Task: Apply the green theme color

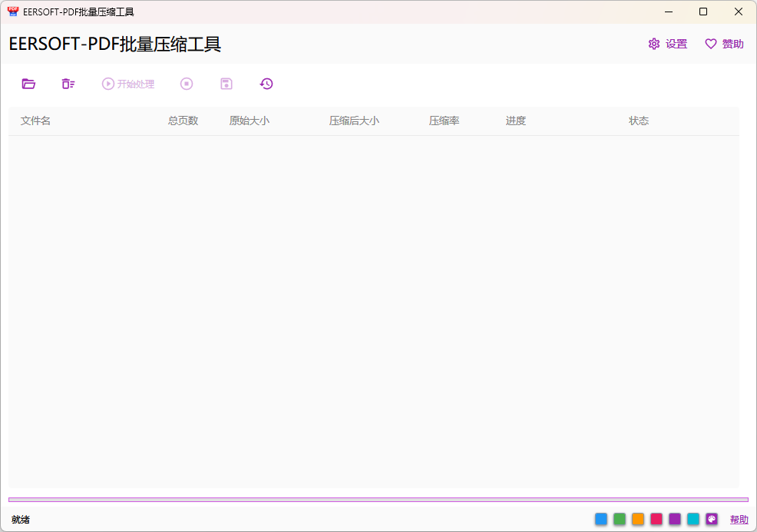Action: click(x=620, y=519)
